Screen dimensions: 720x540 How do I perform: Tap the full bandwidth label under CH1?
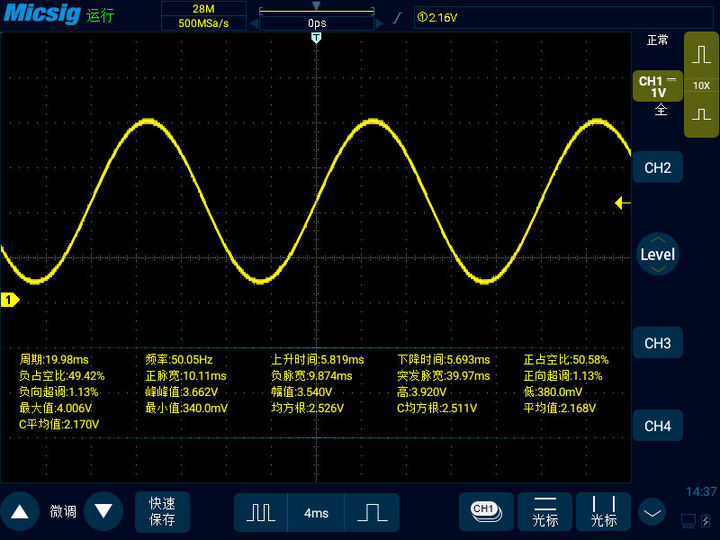tap(660, 110)
